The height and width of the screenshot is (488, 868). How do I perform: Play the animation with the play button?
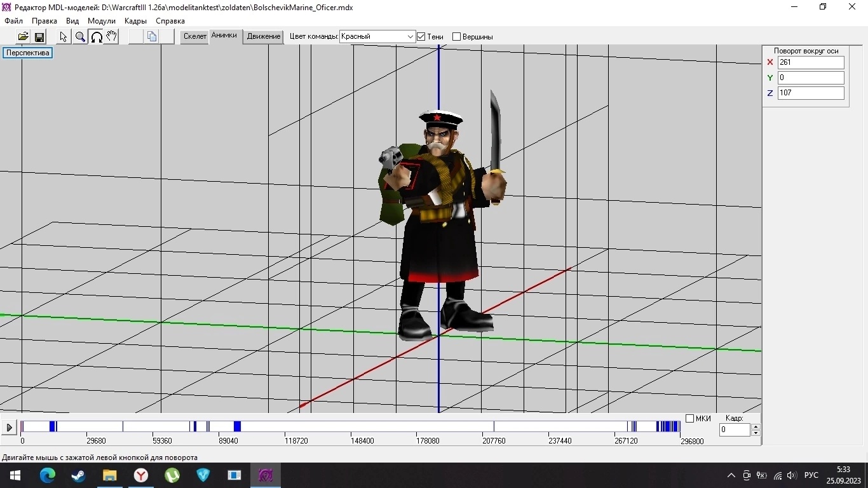pyautogui.click(x=9, y=428)
